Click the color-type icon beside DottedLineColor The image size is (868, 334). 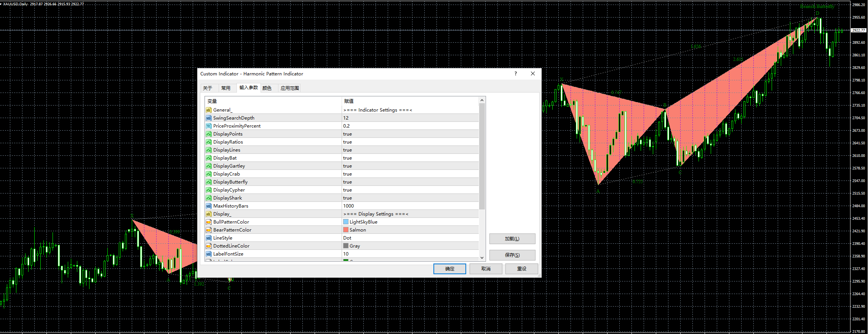coord(208,246)
